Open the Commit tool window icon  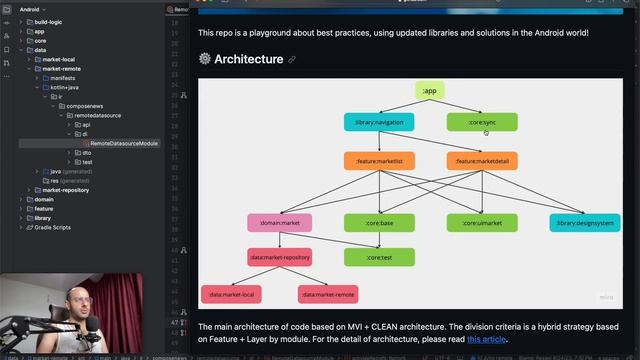[7, 23]
